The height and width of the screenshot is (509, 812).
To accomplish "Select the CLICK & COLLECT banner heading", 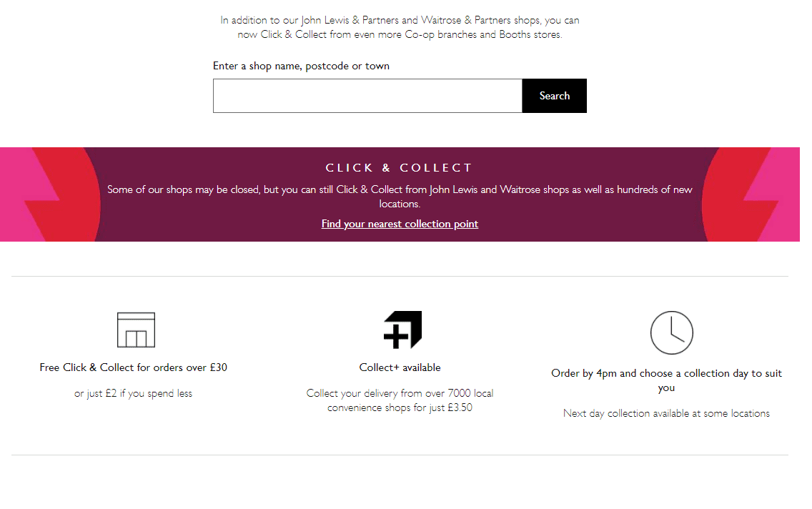I will [x=399, y=167].
